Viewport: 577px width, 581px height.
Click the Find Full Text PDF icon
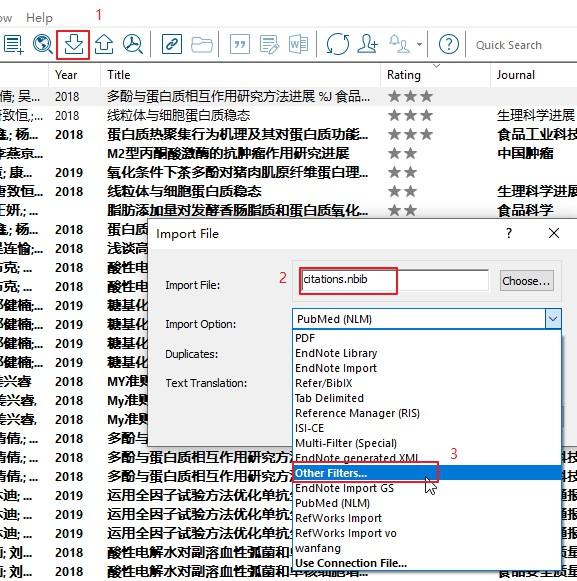133,45
